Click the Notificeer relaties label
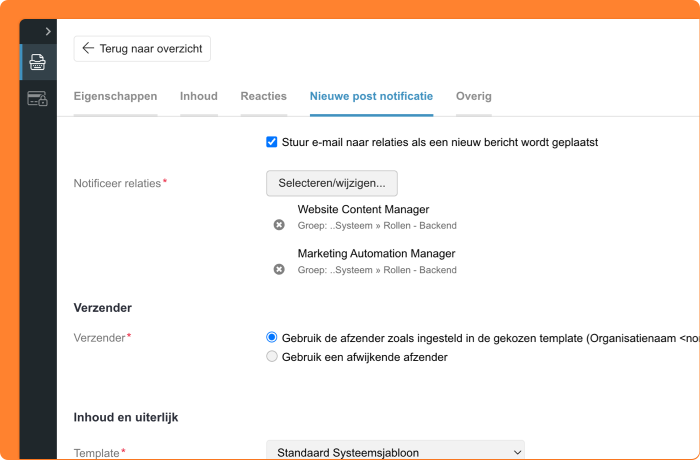The width and height of the screenshot is (700, 460). click(x=117, y=183)
